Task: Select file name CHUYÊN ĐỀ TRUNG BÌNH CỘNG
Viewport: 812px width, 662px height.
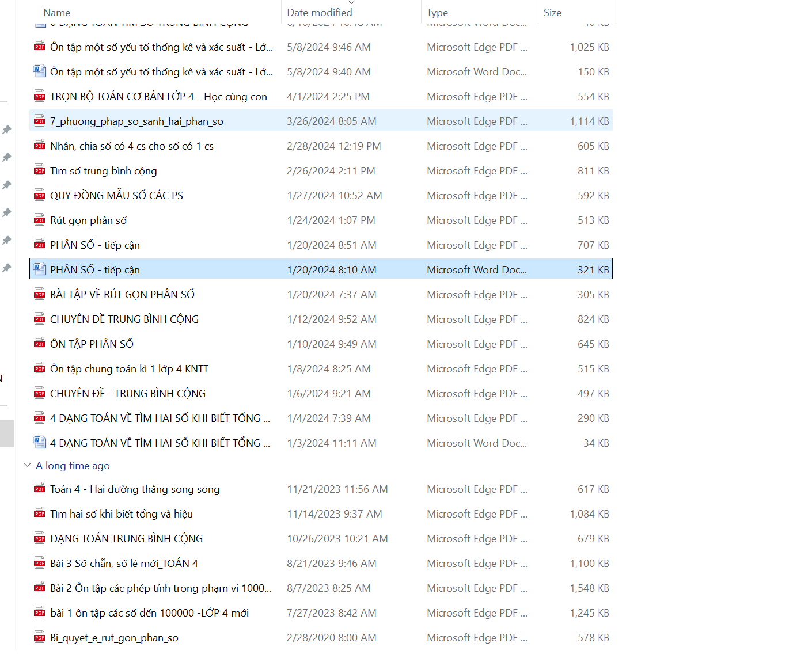Action: coord(124,319)
